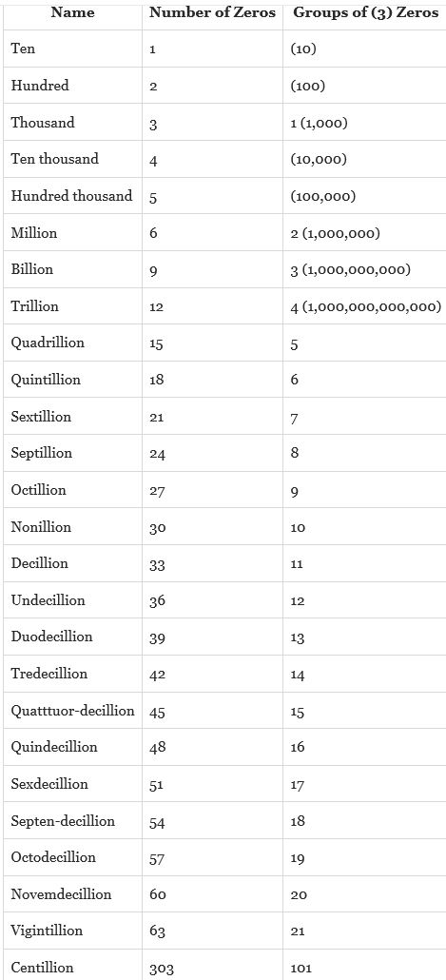Click the Trillion groups value 4 (1,000,000,000,000)
The width and height of the screenshot is (446, 980).
tap(366, 307)
